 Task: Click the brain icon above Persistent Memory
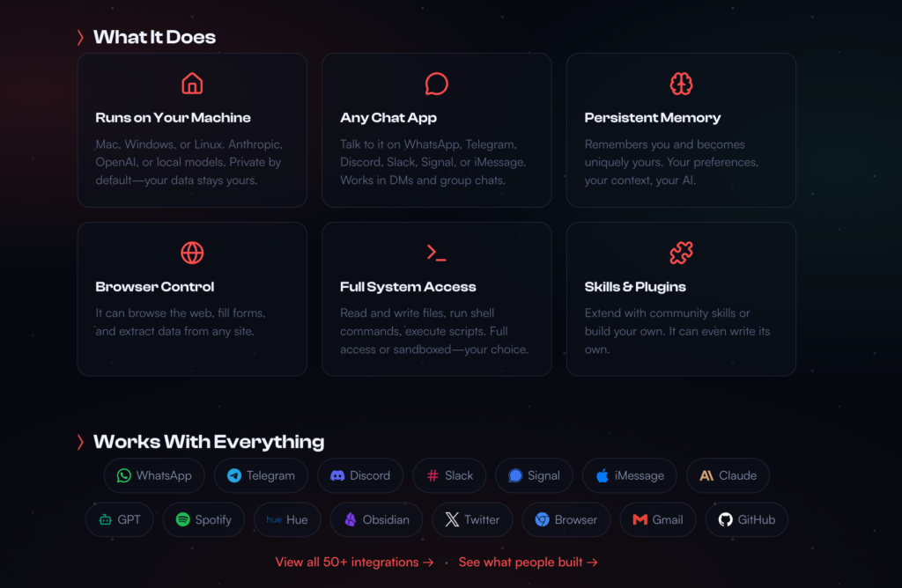[681, 84]
